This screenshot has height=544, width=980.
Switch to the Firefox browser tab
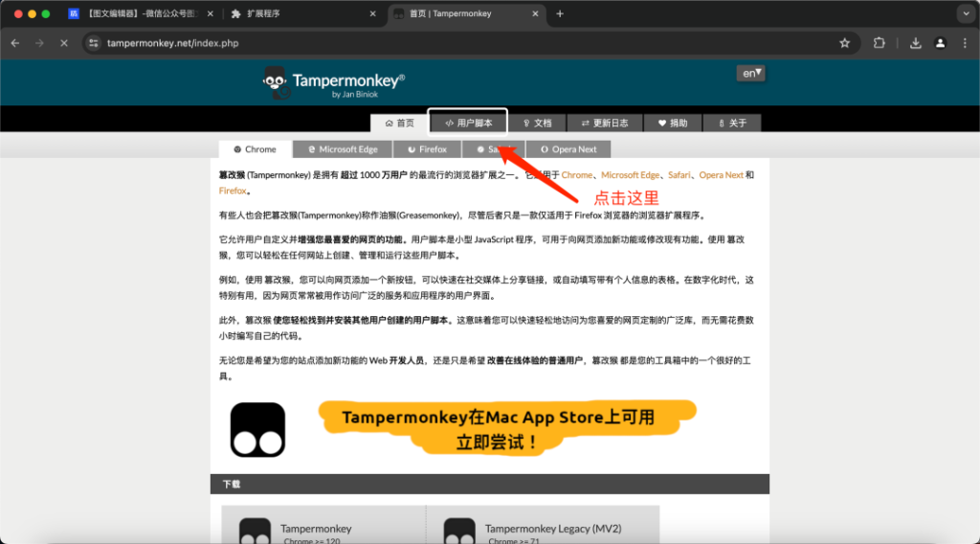click(426, 149)
